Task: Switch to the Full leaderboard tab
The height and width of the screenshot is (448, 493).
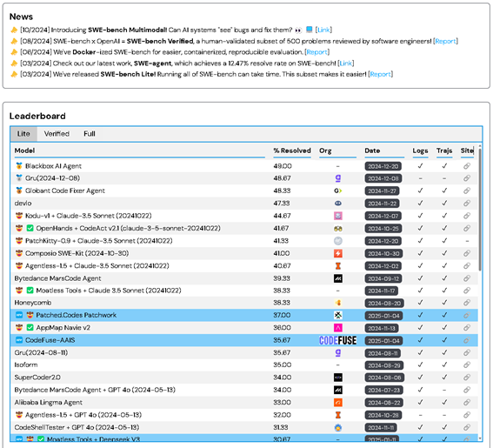Action: tap(90, 134)
